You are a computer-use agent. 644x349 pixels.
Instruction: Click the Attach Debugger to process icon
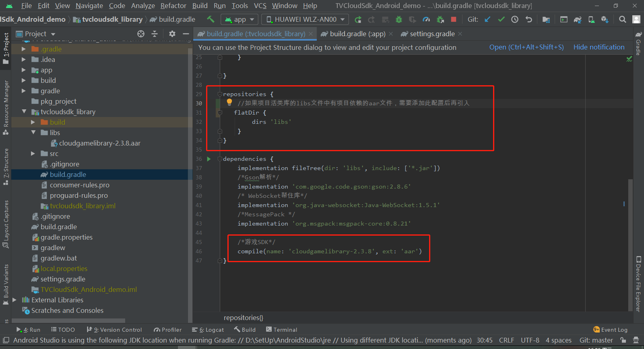440,19
